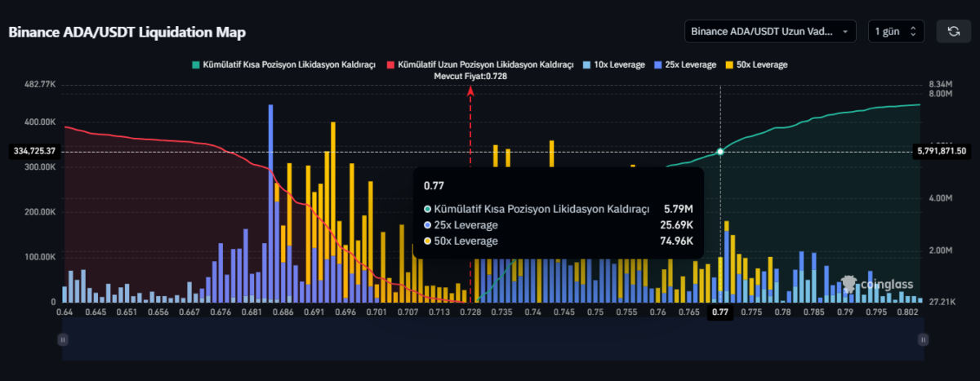The width and height of the screenshot is (980, 381).
Task: Click the yellow 50x Leverage swatch
Action: (729, 64)
